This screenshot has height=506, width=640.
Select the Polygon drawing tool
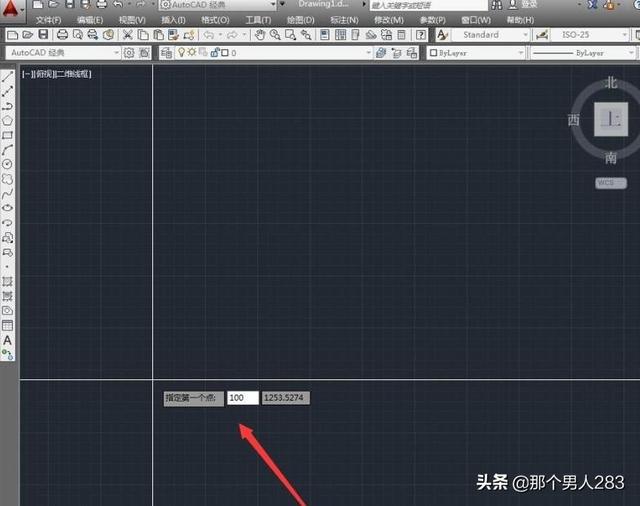click(8, 120)
